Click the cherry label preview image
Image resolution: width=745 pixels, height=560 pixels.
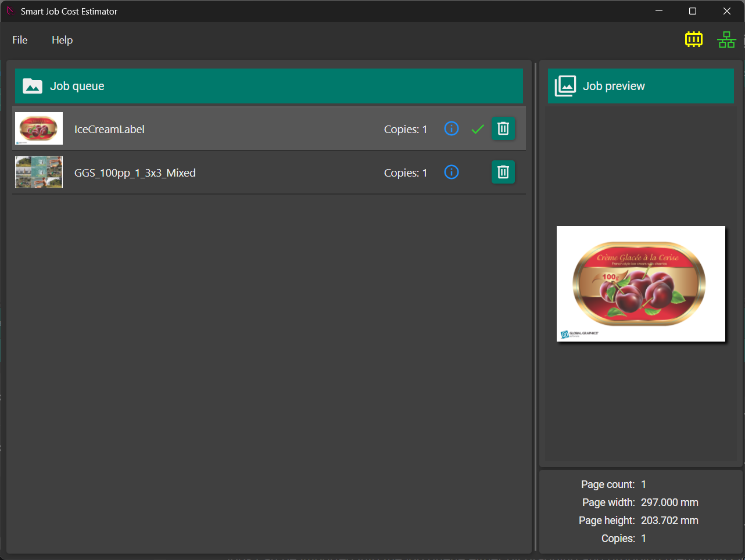[x=640, y=283]
